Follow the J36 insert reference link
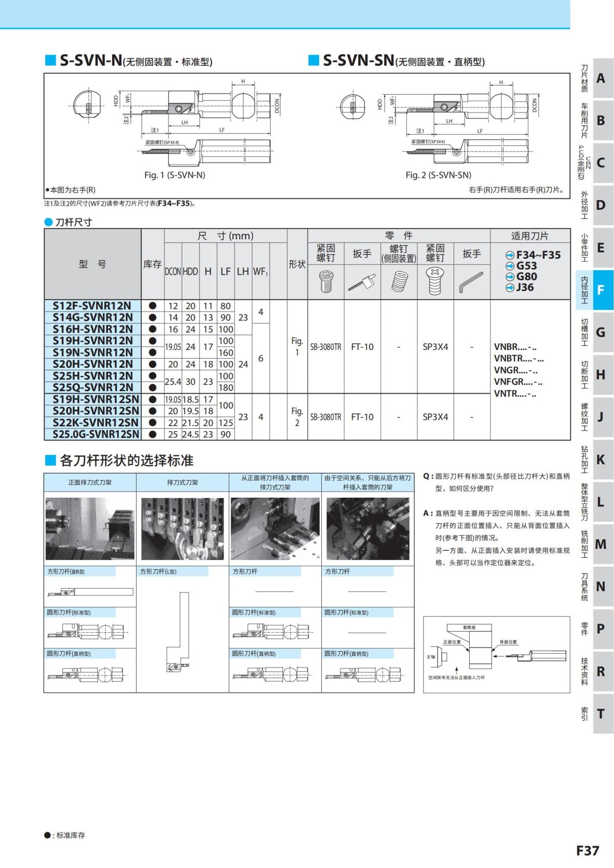614x868 pixels. tap(520, 287)
